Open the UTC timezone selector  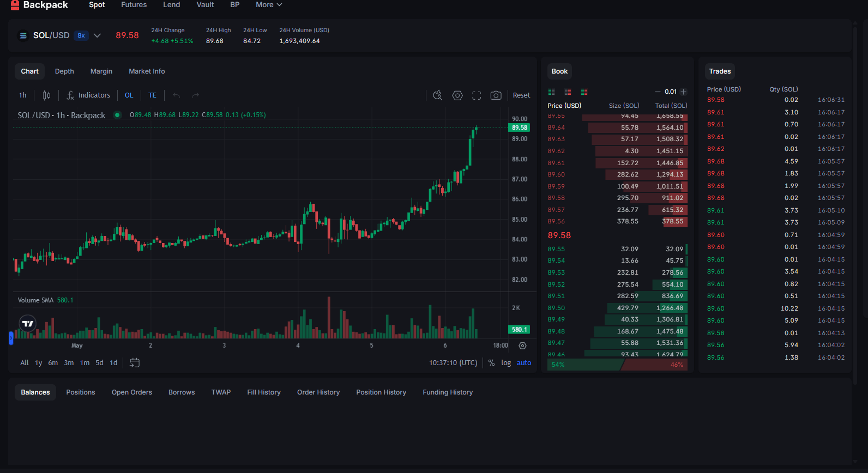point(453,363)
